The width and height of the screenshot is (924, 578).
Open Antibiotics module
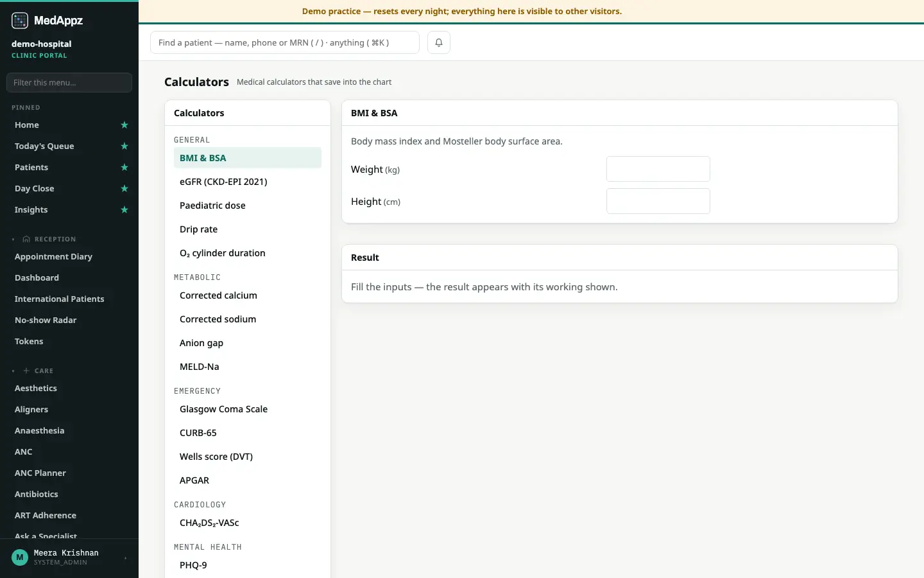pyautogui.click(x=37, y=495)
